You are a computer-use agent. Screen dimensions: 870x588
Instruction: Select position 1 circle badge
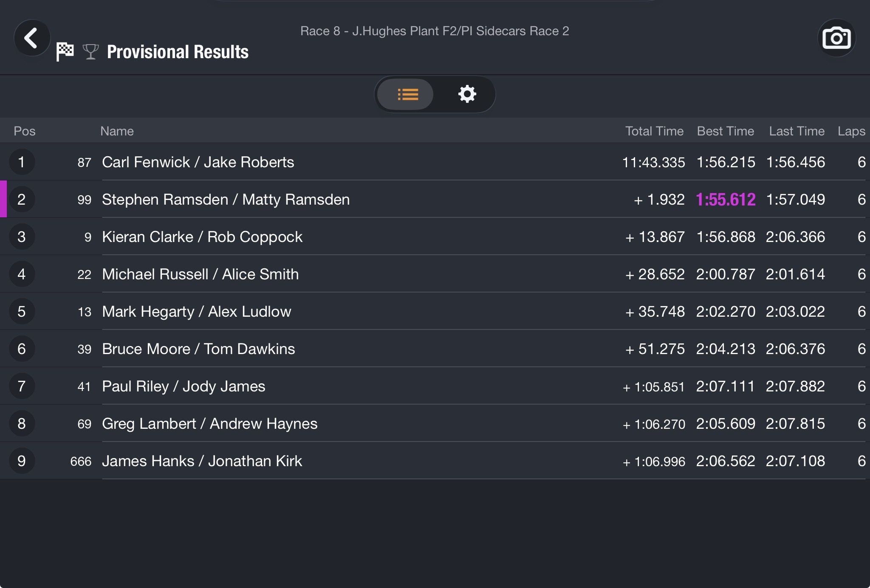22,162
